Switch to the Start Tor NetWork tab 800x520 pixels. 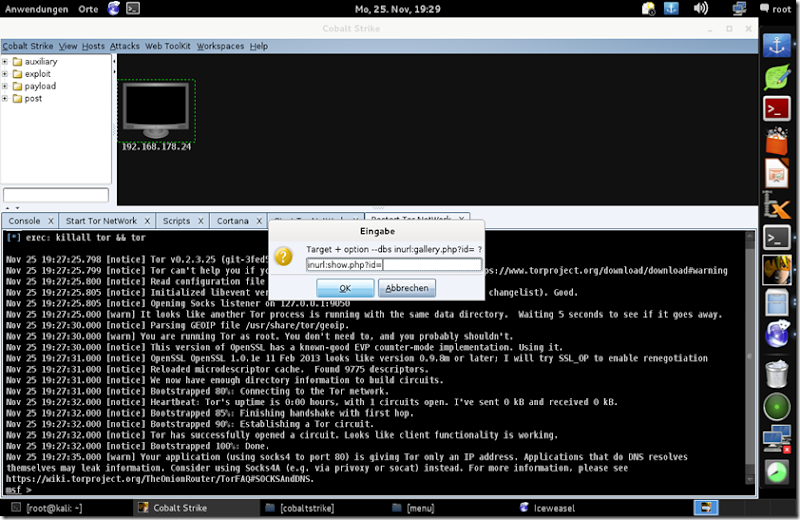101,220
